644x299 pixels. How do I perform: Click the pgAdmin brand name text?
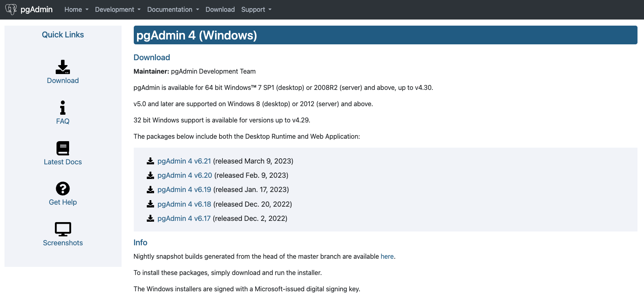(x=37, y=9)
